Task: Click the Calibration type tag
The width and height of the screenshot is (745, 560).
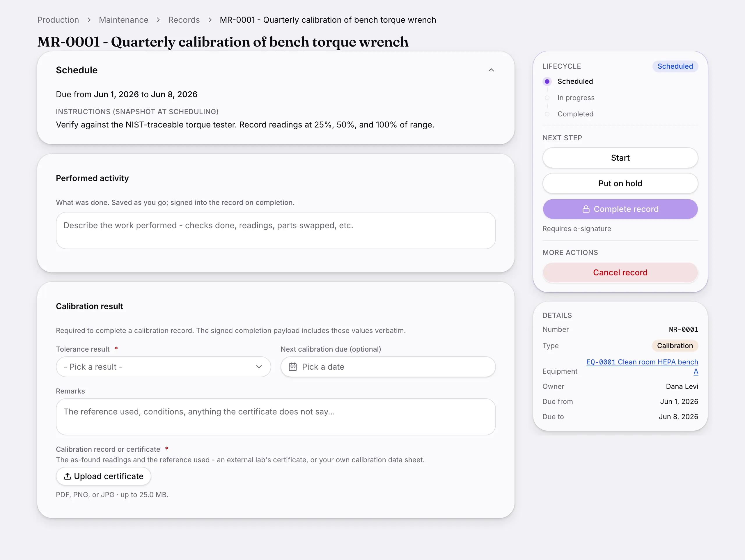Action: (675, 346)
